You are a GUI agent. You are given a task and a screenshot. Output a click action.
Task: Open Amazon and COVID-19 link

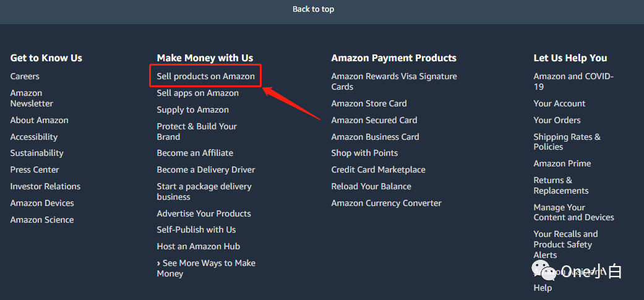click(x=573, y=81)
